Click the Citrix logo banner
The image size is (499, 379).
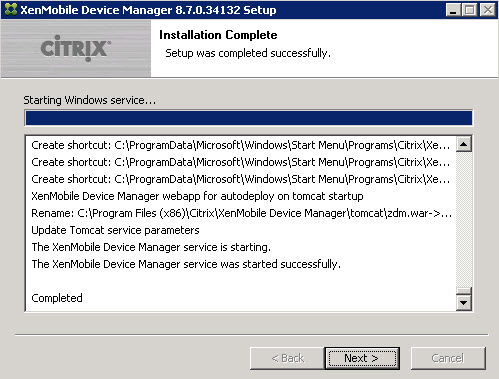pos(76,49)
